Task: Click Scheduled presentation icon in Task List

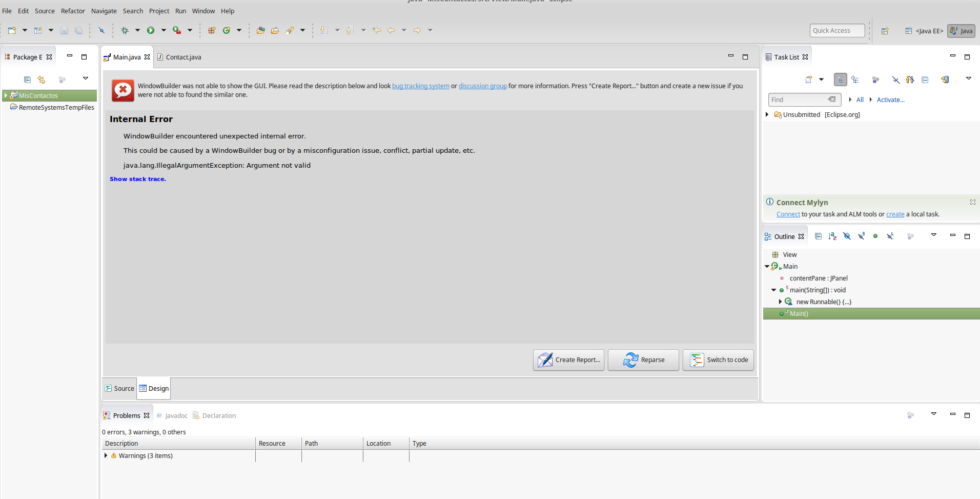Action: tap(855, 79)
